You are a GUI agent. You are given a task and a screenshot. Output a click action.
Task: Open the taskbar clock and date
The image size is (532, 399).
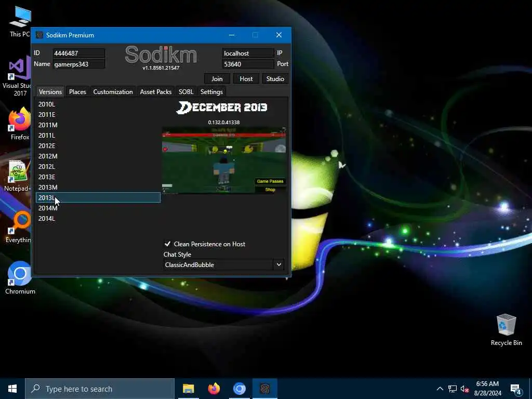coord(487,389)
